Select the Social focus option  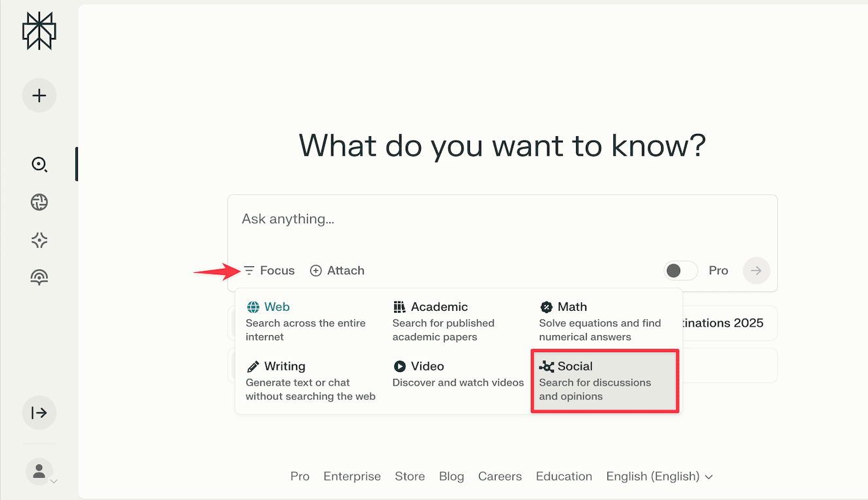[604, 381]
